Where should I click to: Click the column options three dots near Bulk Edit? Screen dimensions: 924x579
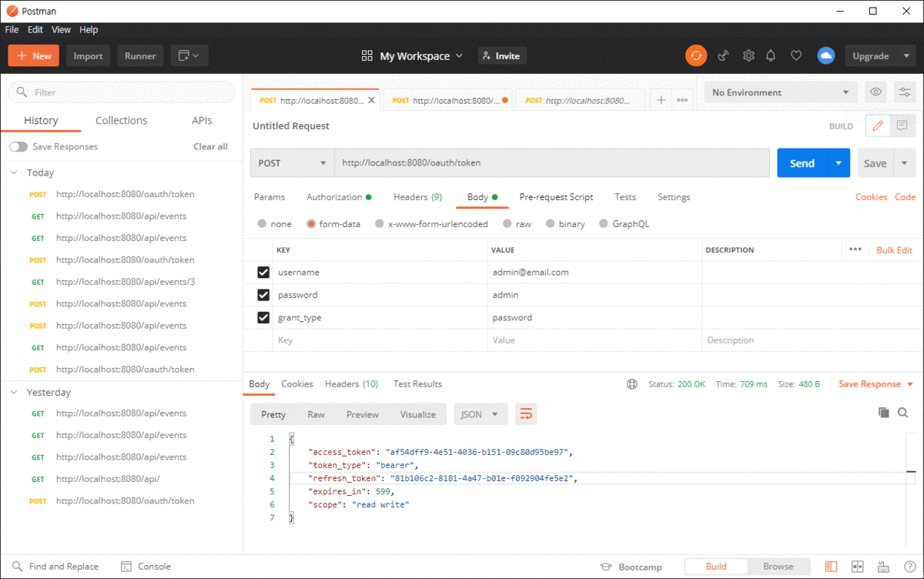coord(855,249)
